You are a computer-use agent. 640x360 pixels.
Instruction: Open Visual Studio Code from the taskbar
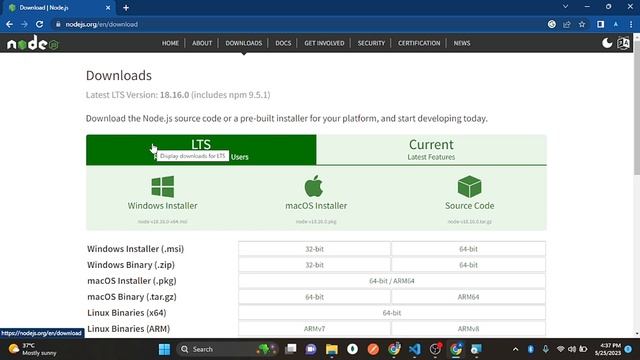[415, 349]
